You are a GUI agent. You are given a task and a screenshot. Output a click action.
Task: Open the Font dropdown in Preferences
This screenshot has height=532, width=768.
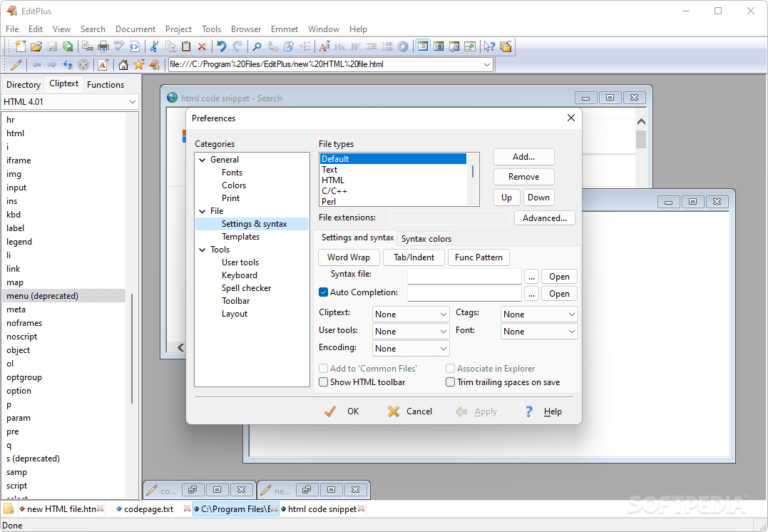[x=539, y=332]
